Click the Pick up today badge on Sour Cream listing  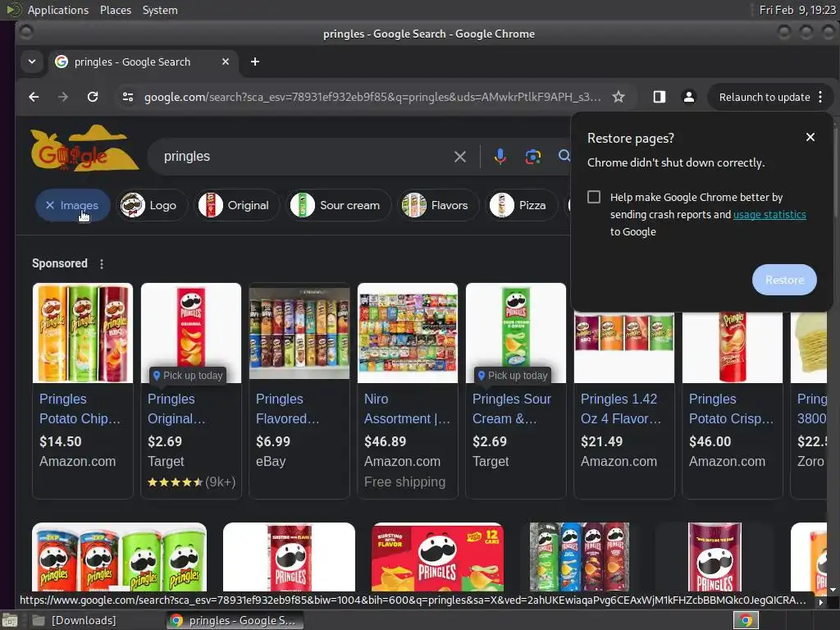(x=513, y=376)
